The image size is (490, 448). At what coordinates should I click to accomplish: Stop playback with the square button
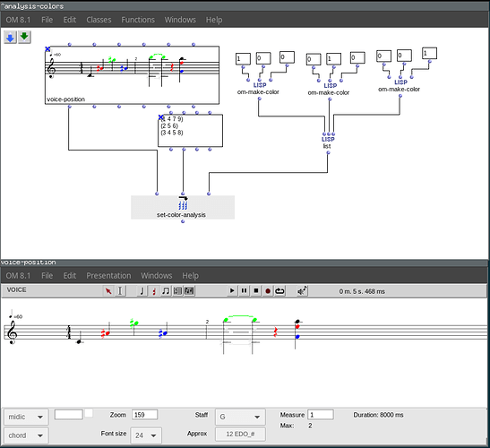coord(256,290)
